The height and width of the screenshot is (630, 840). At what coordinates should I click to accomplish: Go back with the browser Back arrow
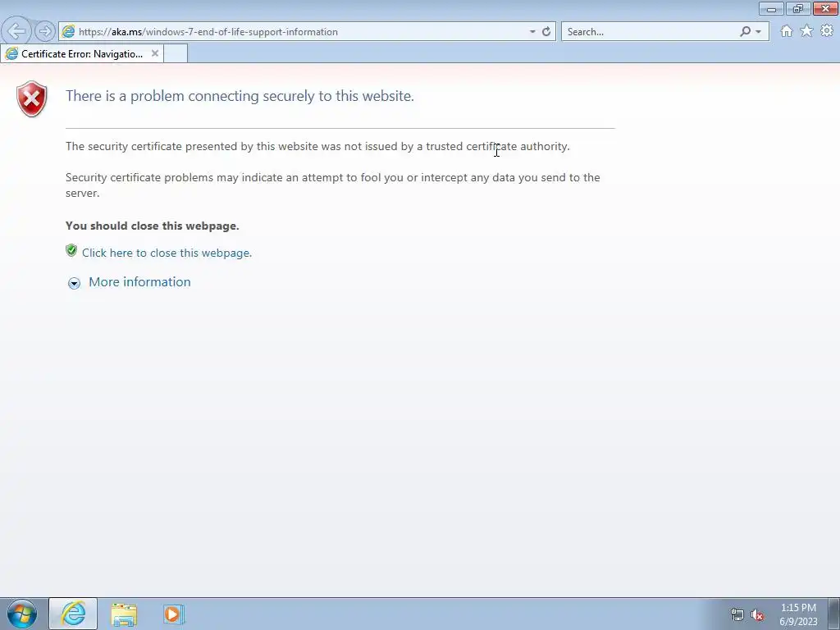(x=16, y=31)
